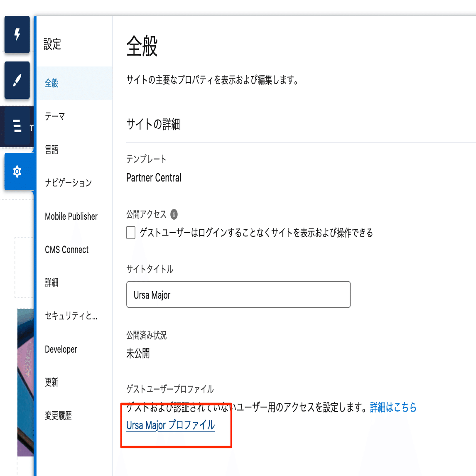This screenshot has width=476, height=476.
Task: Open the Theme paintbrush panel
Action: [17, 80]
